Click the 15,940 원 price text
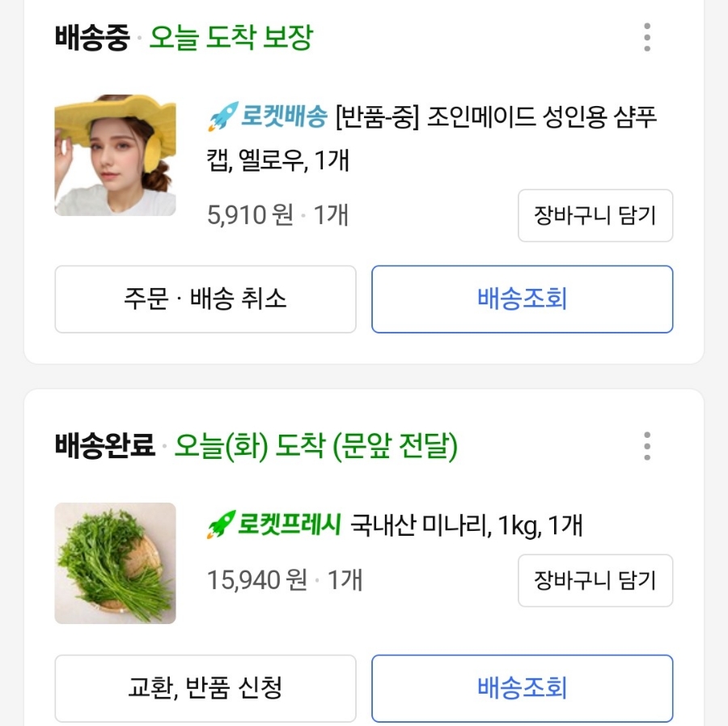This screenshot has width=728, height=726. (x=257, y=580)
